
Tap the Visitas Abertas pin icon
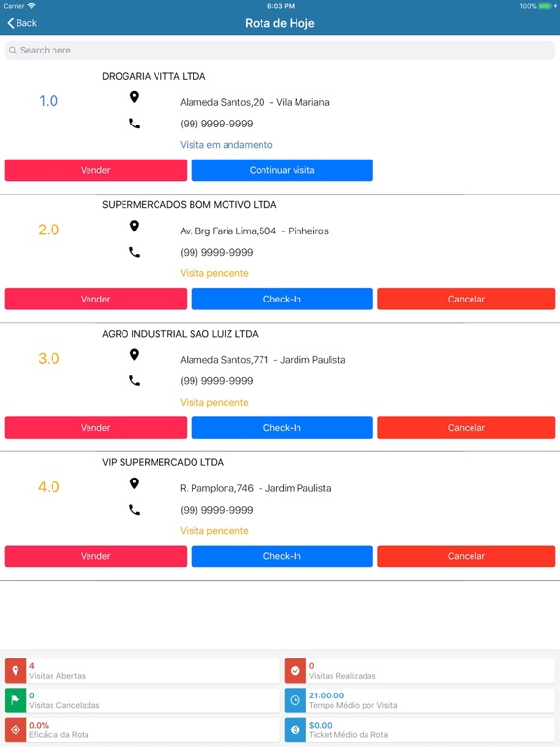click(x=16, y=671)
